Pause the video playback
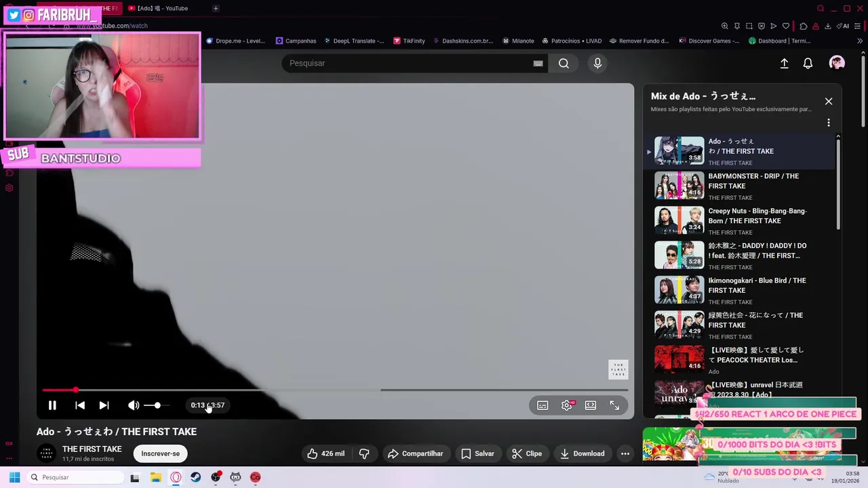The width and height of the screenshot is (868, 488). (x=52, y=405)
